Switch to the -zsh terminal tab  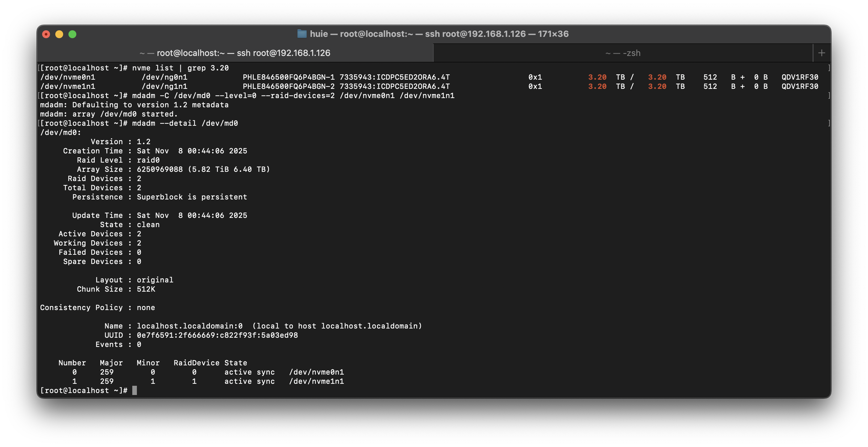[x=623, y=53]
